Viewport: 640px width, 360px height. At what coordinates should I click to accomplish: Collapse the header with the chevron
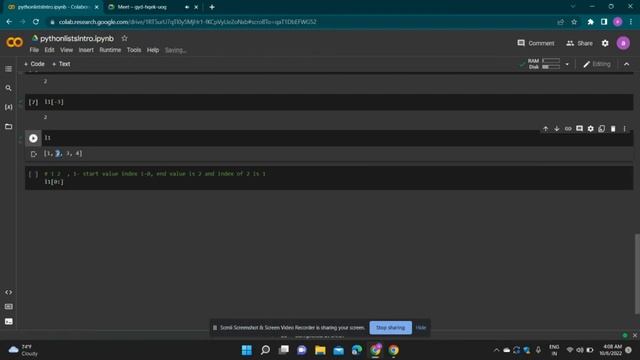pos(627,64)
